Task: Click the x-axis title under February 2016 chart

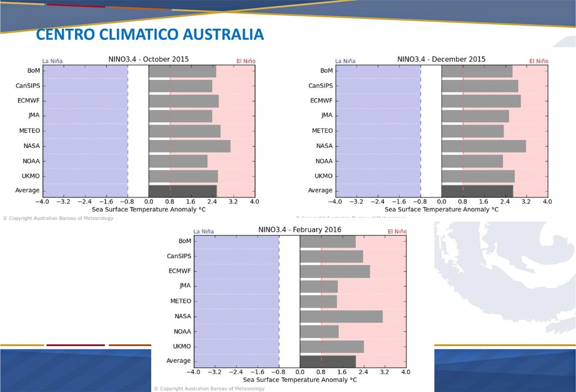Action: (300, 380)
